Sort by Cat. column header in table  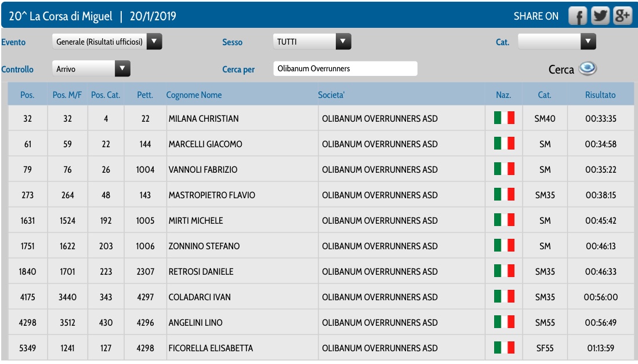(545, 94)
